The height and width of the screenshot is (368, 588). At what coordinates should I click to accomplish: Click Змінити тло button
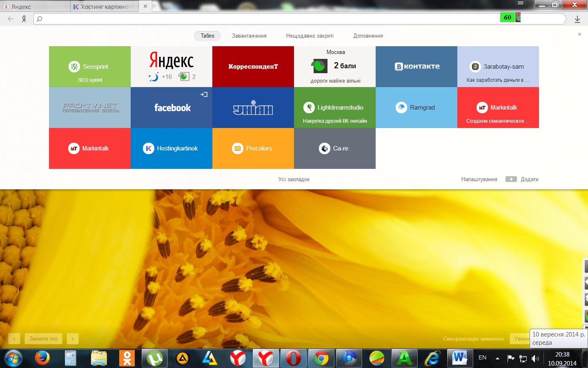click(43, 339)
